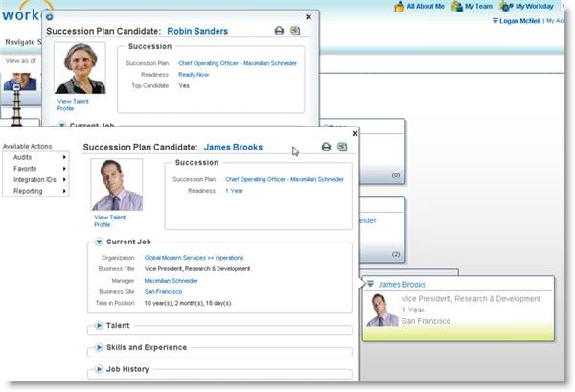
Task: Collapse the Current Job section for James Brooks
Action: click(x=99, y=242)
